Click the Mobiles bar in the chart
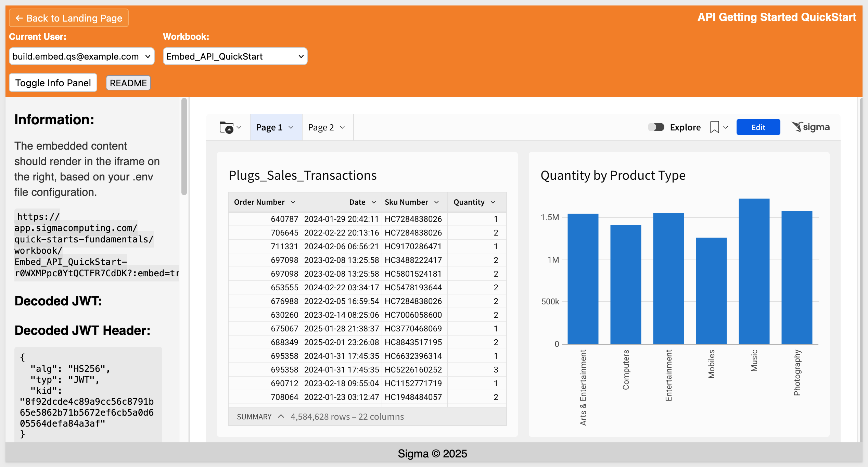 pyautogui.click(x=711, y=291)
